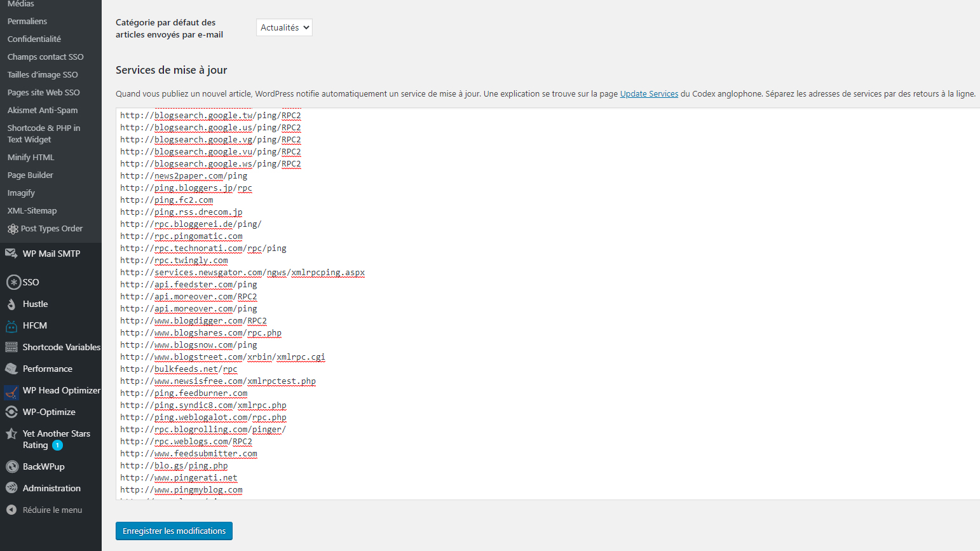Open XML-Sitemap settings
The image size is (980, 551).
(x=32, y=210)
